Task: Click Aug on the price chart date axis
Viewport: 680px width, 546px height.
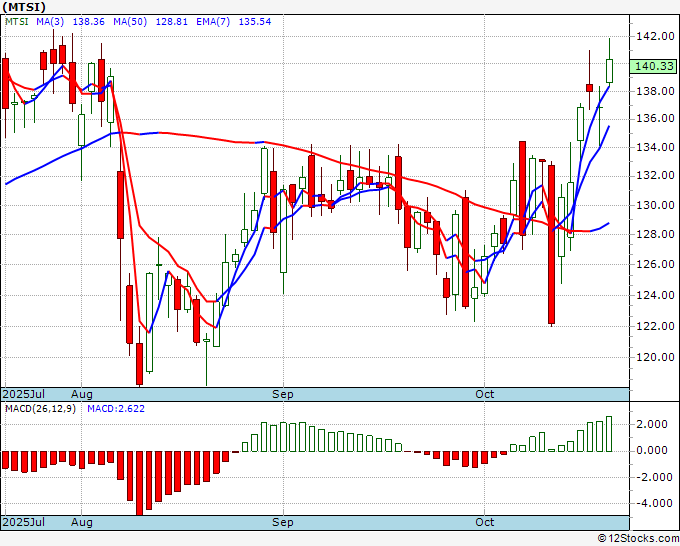Action: tap(82, 394)
